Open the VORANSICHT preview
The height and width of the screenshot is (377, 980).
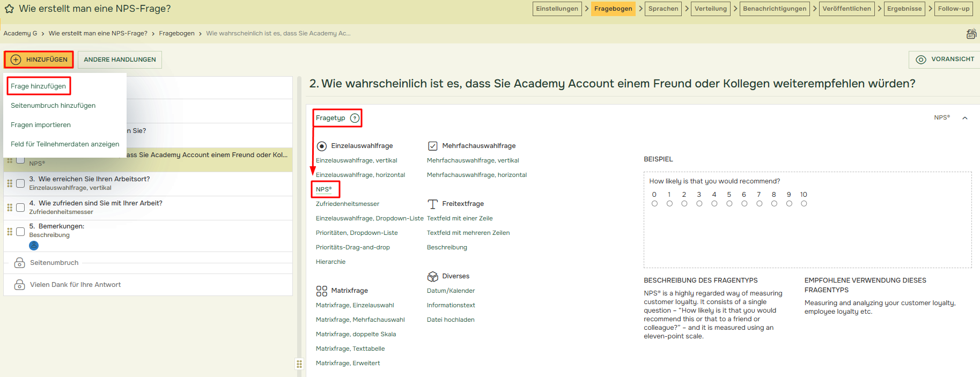(x=945, y=60)
